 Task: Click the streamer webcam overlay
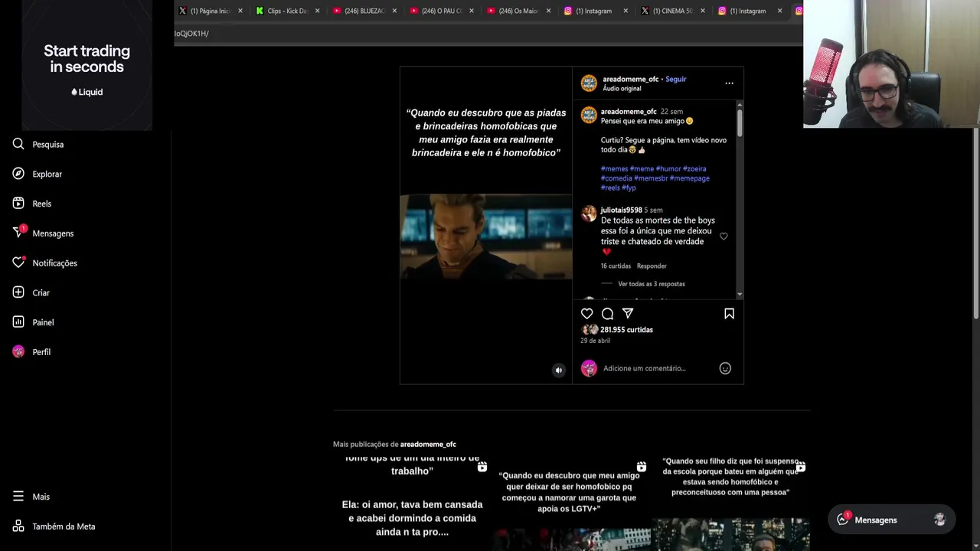pyautogui.click(x=891, y=64)
